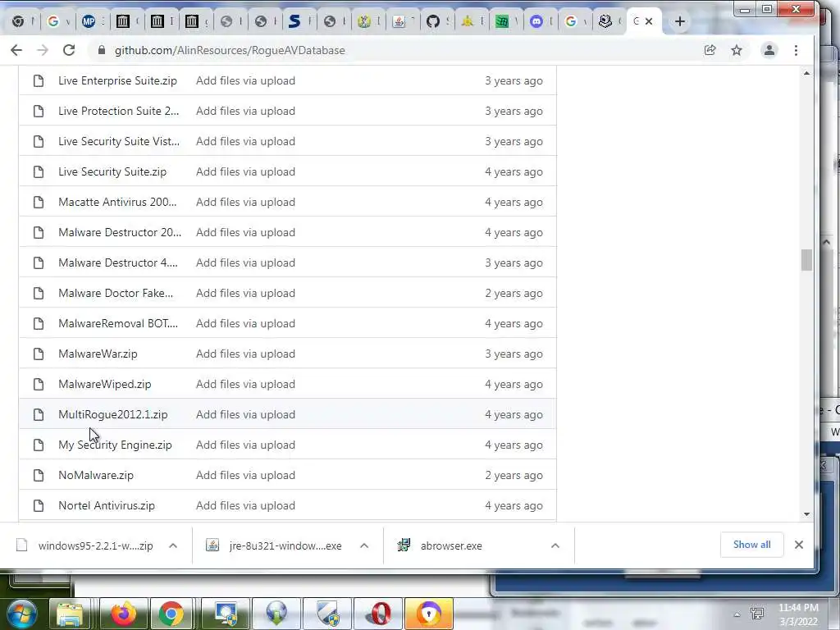Bookmark this page with the star
Viewport: 840px width, 630px height.
click(737, 50)
